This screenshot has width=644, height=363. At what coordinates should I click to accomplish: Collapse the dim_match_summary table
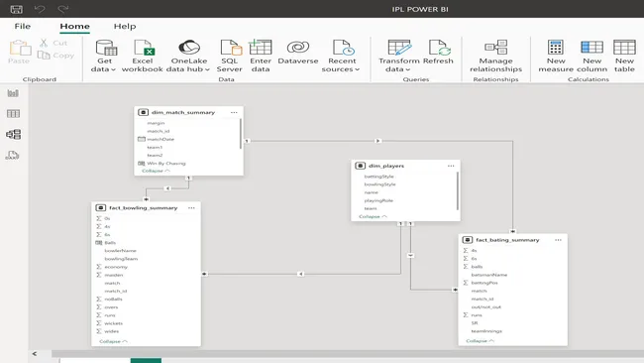pos(156,171)
